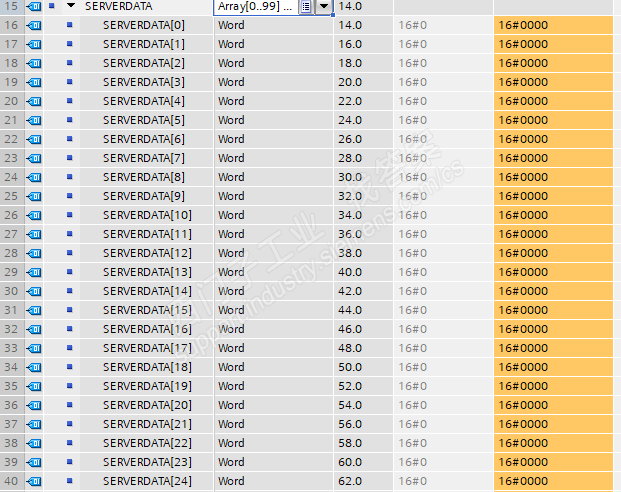Click the tag icon in row 30 SERVERDATA[14]
621x492 pixels.
[x=34, y=292]
